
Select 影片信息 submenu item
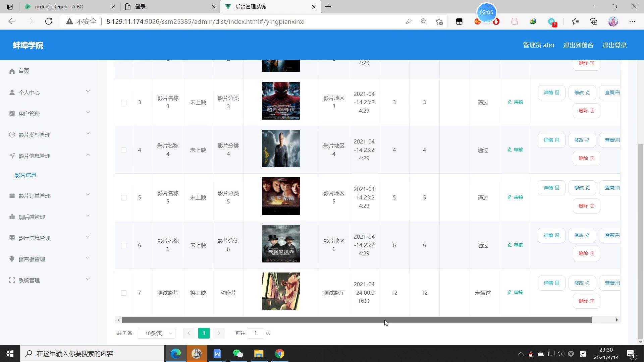point(25,175)
